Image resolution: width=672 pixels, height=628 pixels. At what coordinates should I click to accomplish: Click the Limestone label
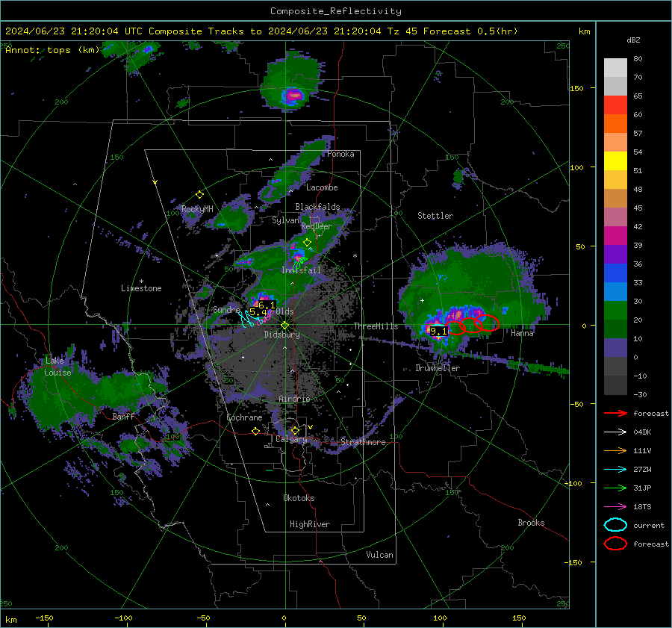pos(141,288)
